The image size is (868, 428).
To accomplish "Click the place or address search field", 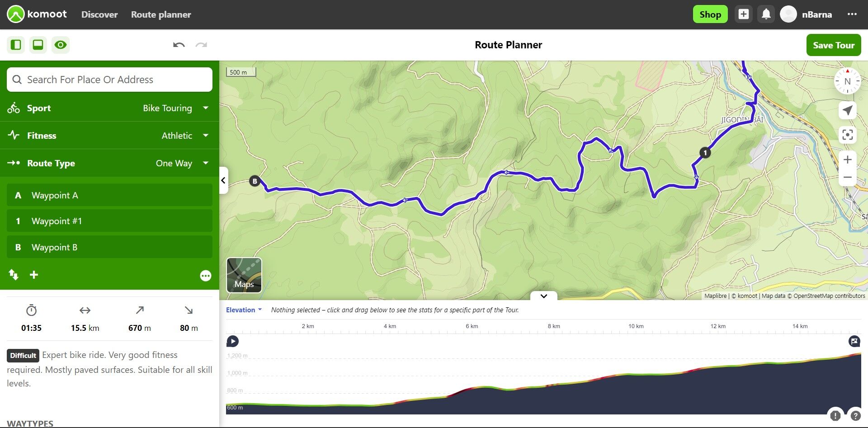I will 109,80.
